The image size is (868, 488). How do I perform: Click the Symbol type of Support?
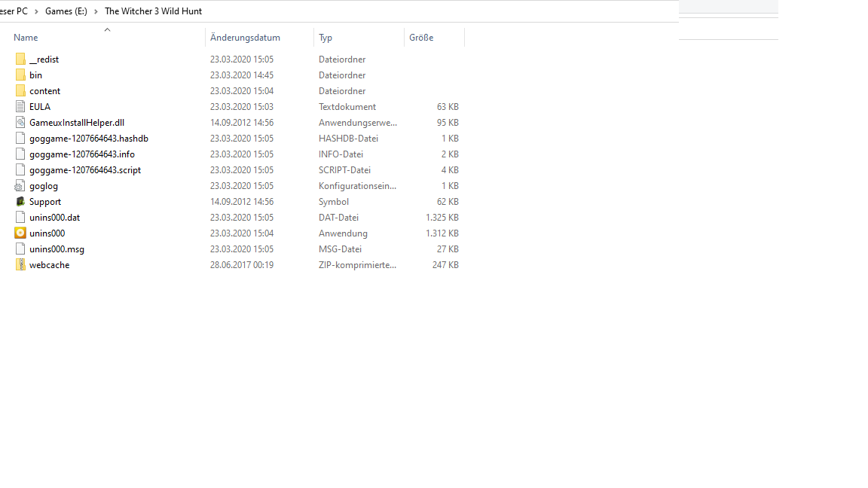coord(334,202)
